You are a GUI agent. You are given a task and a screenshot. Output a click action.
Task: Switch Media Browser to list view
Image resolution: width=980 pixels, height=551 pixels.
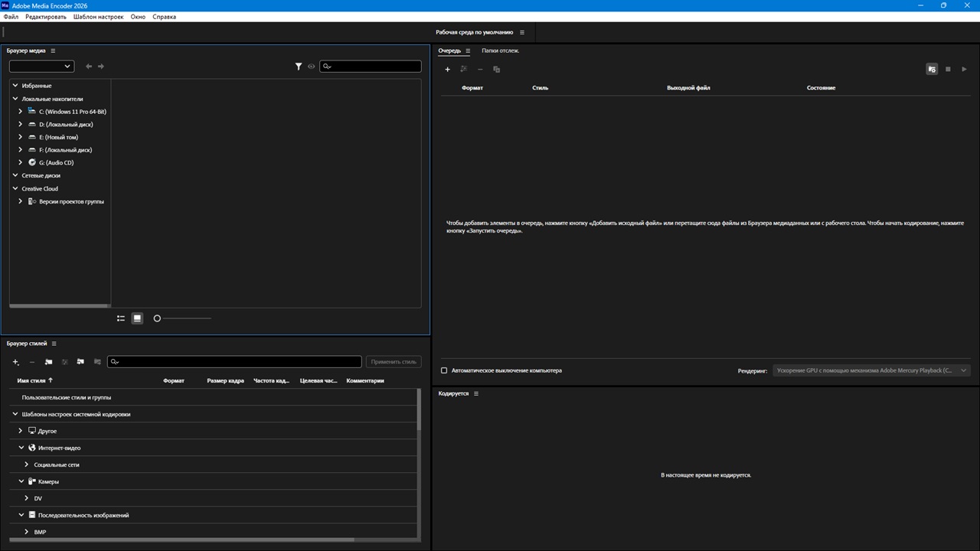pyautogui.click(x=121, y=318)
